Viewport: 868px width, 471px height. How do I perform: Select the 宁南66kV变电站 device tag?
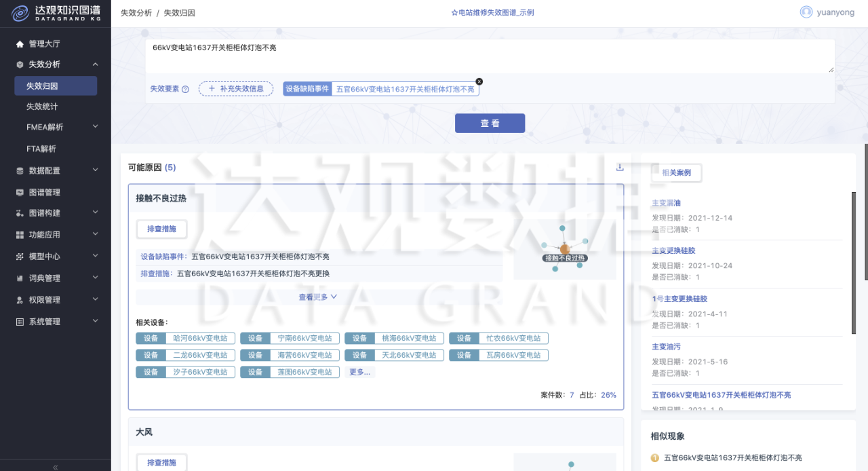tap(290, 338)
